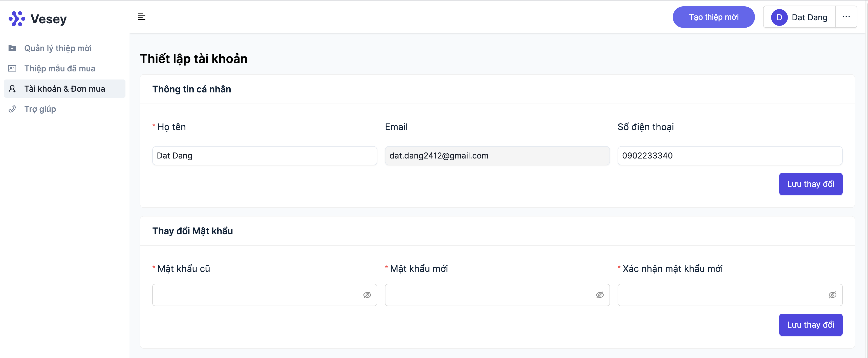Save personal info with Lưu thay đổi
Screen dimensions: 868x358
pos(811,184)
